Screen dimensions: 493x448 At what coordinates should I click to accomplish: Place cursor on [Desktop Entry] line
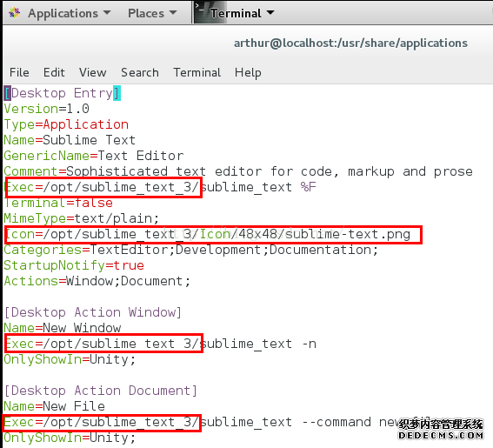[x=63, y=93]
